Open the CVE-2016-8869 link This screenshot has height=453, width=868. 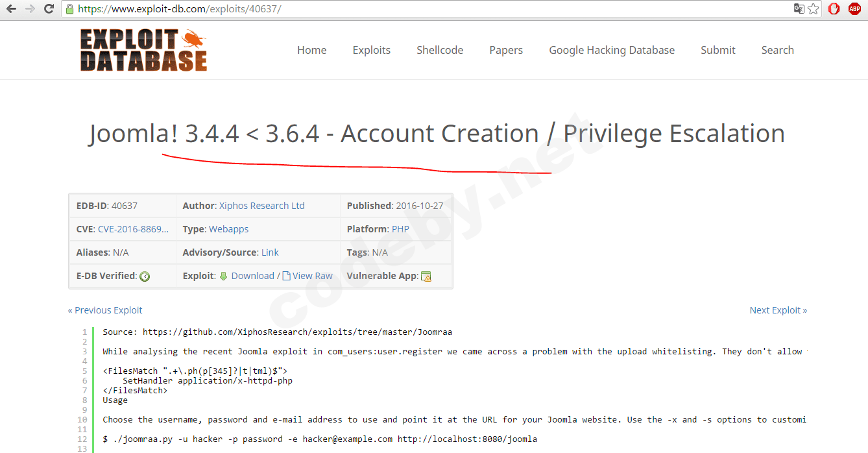tap(133, 229)
